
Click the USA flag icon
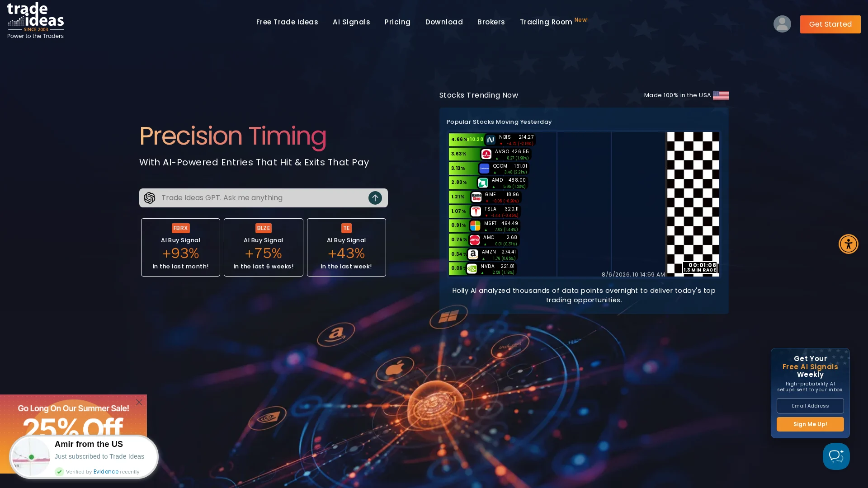(x=721, y=95)
